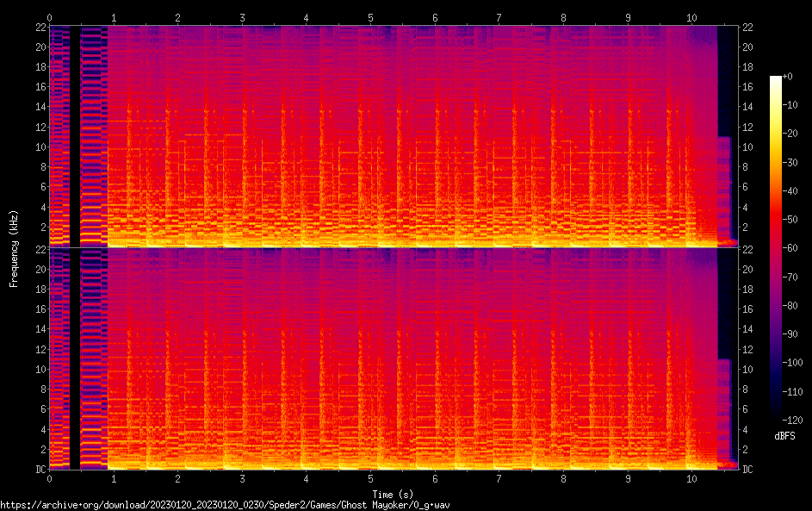The height and width of the screenshot is (511, 812).
Task: Click the black silent gap in lower spectrogram
Action: click(x=75, y=358)
